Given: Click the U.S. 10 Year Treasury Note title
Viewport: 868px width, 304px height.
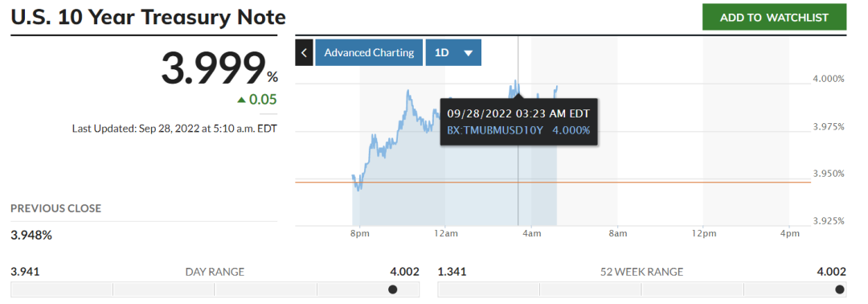Looking at the screenshot, I should click(x=149, y=18).
